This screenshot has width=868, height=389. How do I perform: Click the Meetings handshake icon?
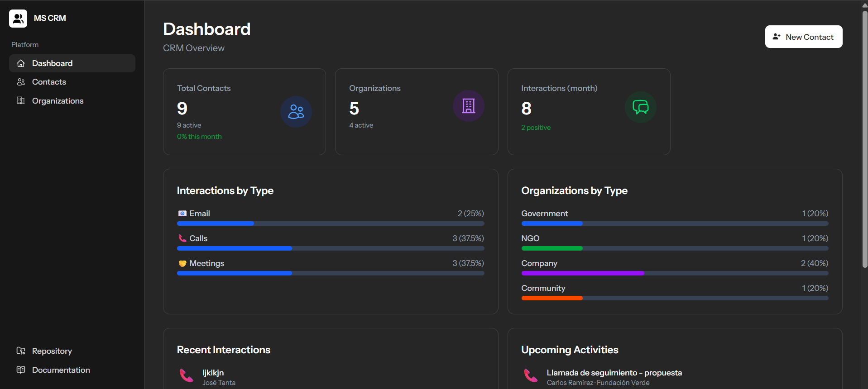(x=182, y=263)
